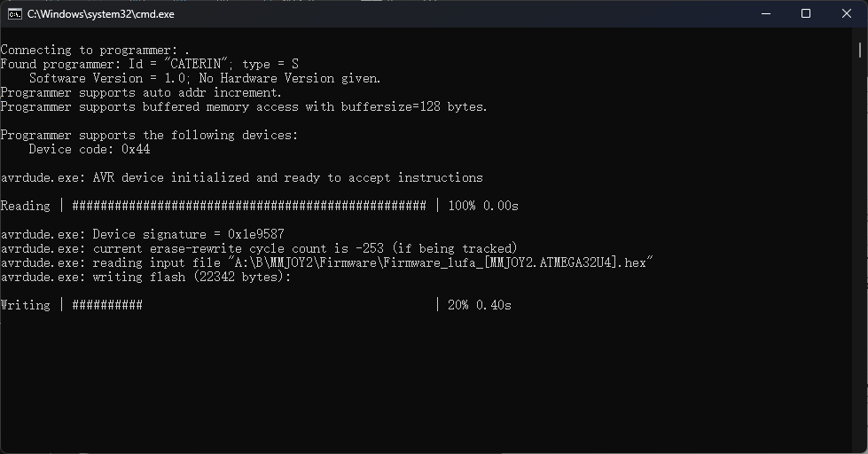Close the cmd.exe window

pyautogui.click(x=847, y=14)
